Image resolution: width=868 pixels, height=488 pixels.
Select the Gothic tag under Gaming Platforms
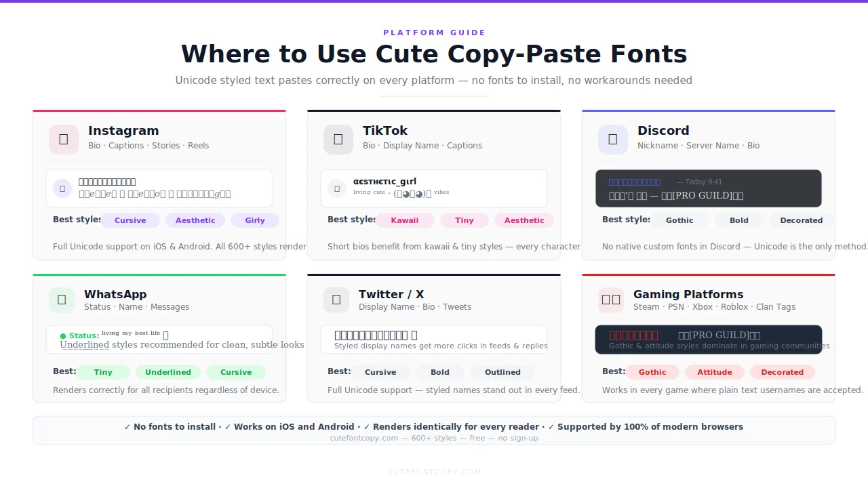(652, 372)
